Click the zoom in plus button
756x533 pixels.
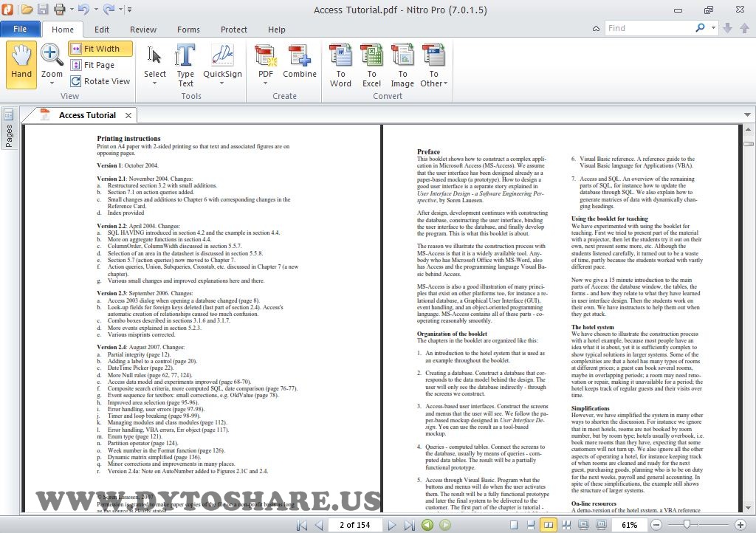740,525
